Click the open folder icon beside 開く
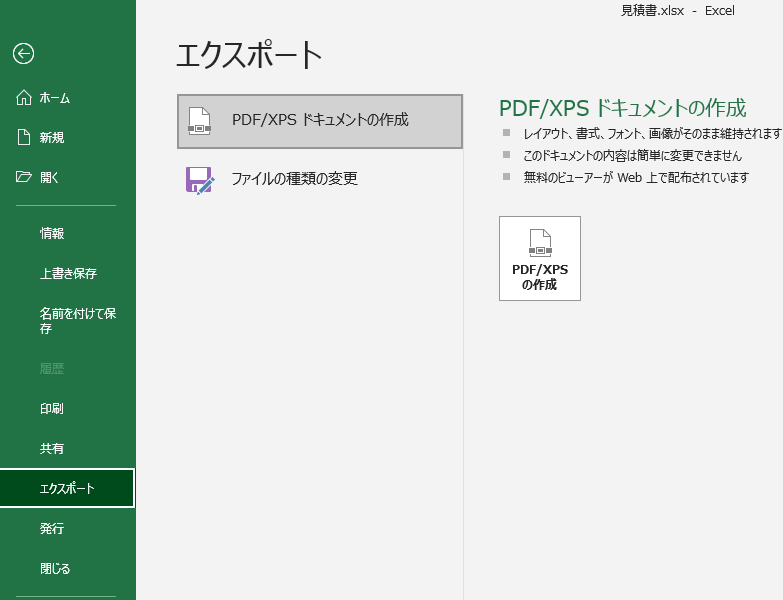This screenshot has height=600, width=783. tap(25, 178)
